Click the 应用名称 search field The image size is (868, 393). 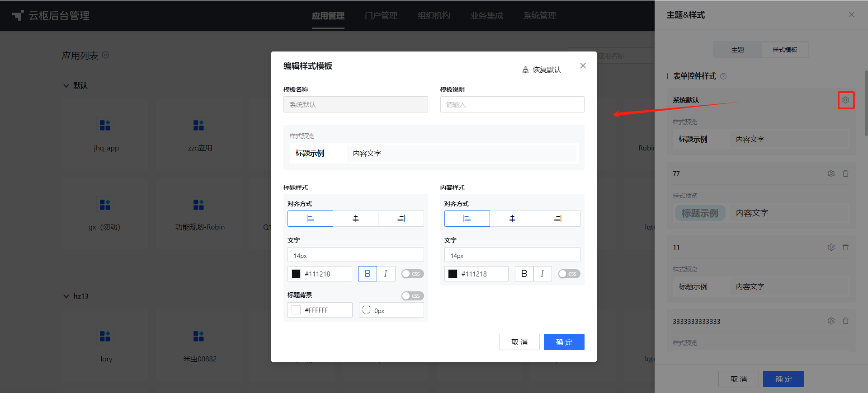[x=611, y=56]
